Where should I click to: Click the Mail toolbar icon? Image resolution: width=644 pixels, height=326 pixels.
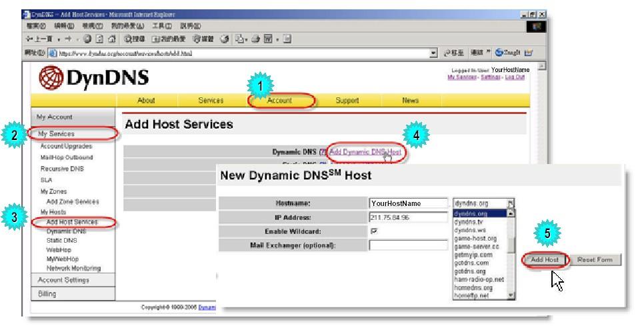click(x=240, y=39)
